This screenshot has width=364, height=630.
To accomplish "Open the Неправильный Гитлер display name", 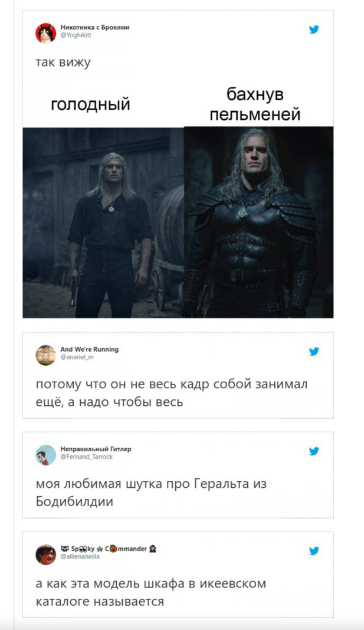I will point(96,449).
